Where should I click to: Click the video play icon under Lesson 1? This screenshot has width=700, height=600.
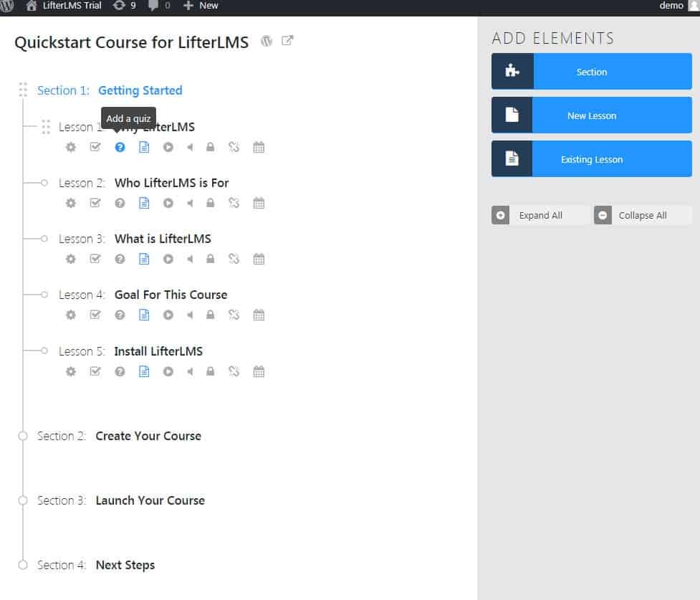168,147
